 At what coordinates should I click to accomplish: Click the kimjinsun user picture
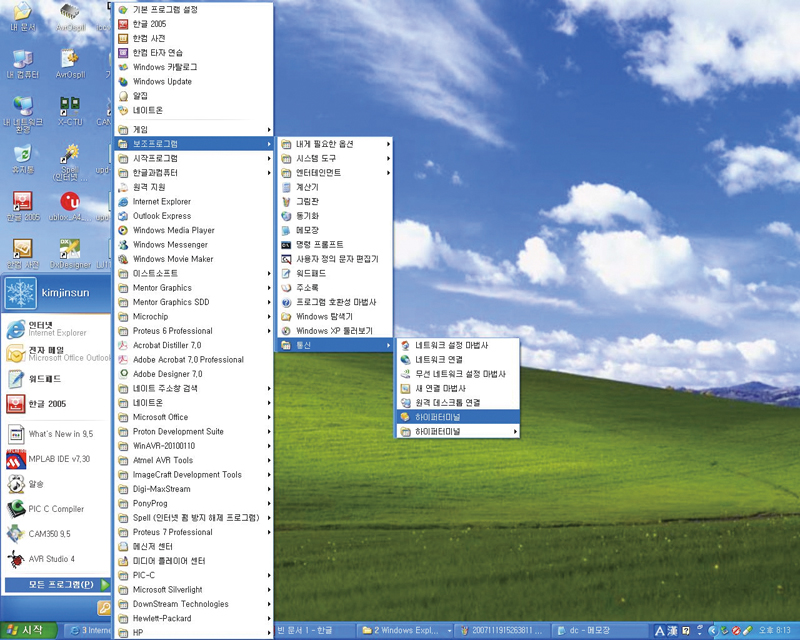(x=21, y=293)
